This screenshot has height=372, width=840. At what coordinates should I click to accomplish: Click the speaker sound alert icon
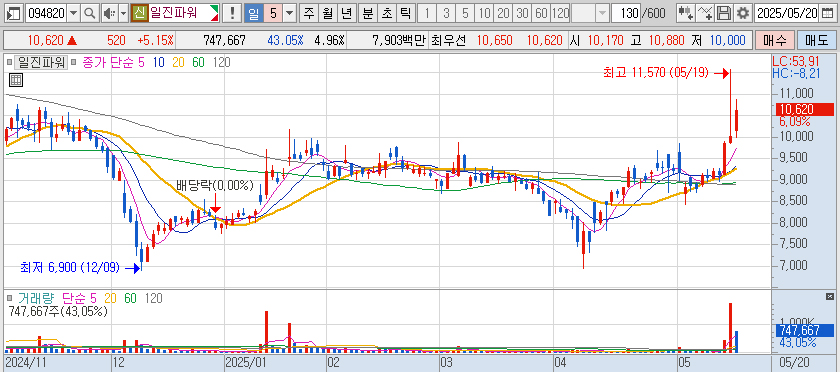click(x=109, y=13)
